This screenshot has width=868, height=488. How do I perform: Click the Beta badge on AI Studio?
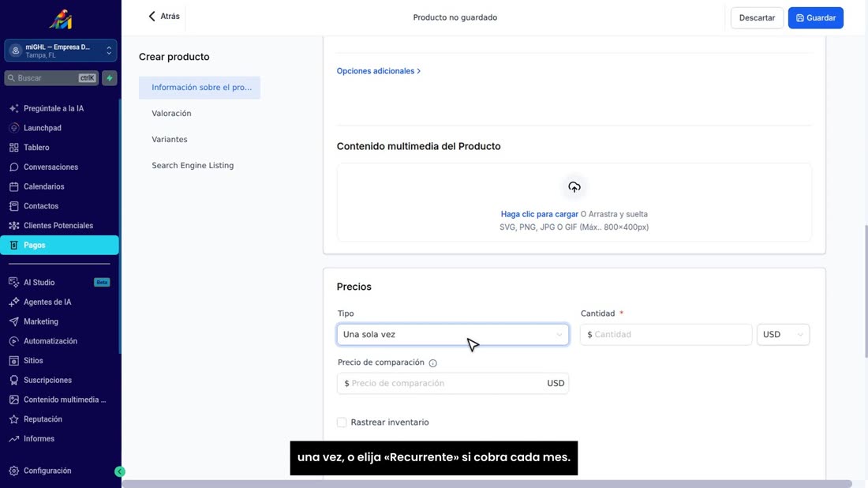coord(102,283)
